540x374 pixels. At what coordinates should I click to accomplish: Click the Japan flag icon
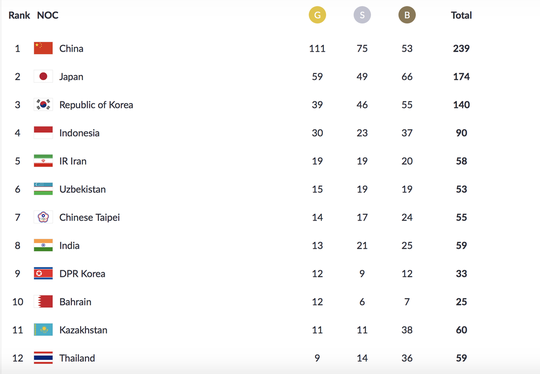[43, 76]
